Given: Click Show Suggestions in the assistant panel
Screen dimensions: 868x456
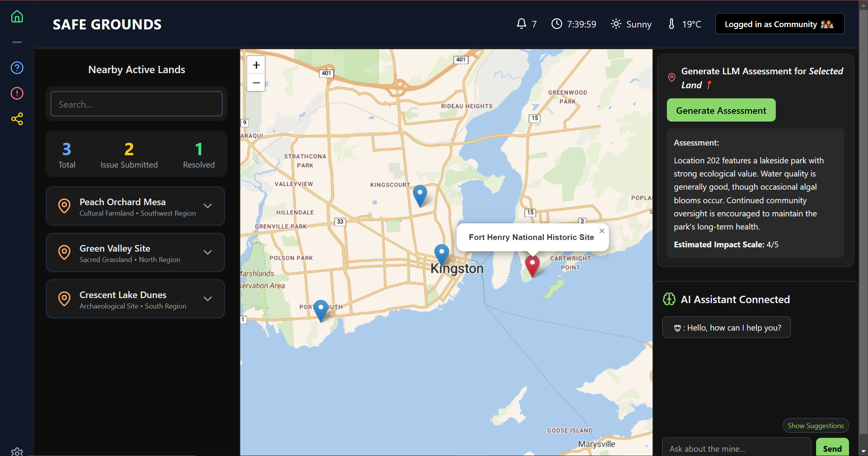Looking at the screenshot, I should pyautogui.click(x=815, y=425).
